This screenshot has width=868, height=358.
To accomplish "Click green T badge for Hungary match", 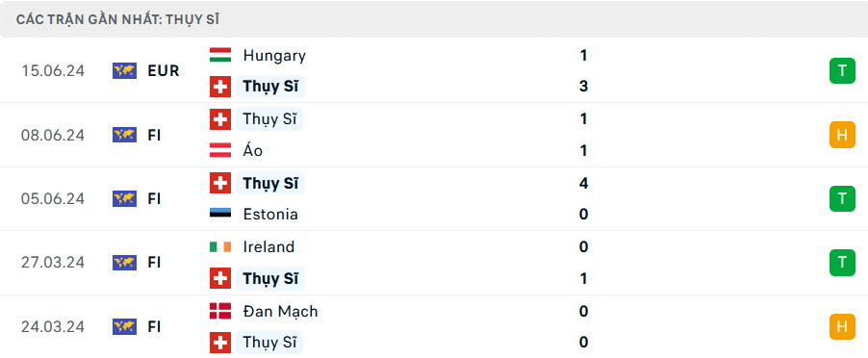I will click(x=842, y=71).
